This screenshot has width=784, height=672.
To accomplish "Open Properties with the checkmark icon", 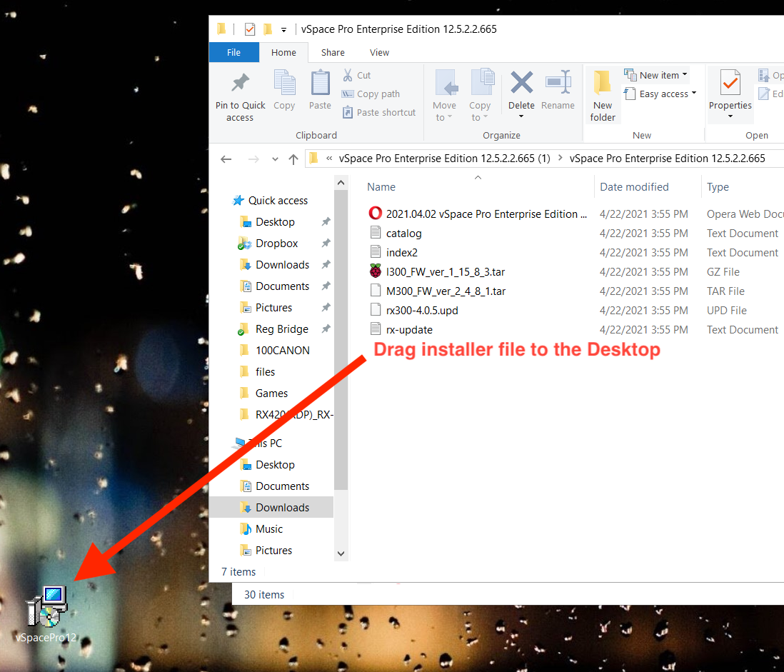I will click(730, 83).
